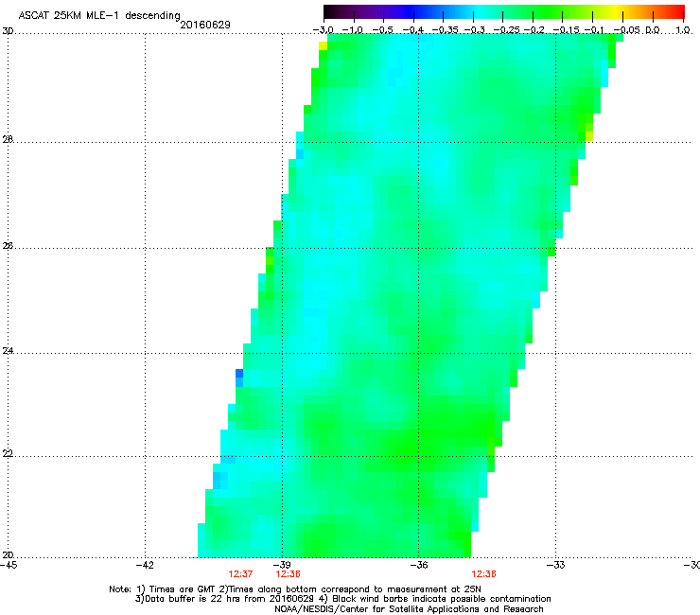Click longitude axis label "-33"
Image resolution: width=700 pixels, height=615 pixels.
[x=556, y=565]
